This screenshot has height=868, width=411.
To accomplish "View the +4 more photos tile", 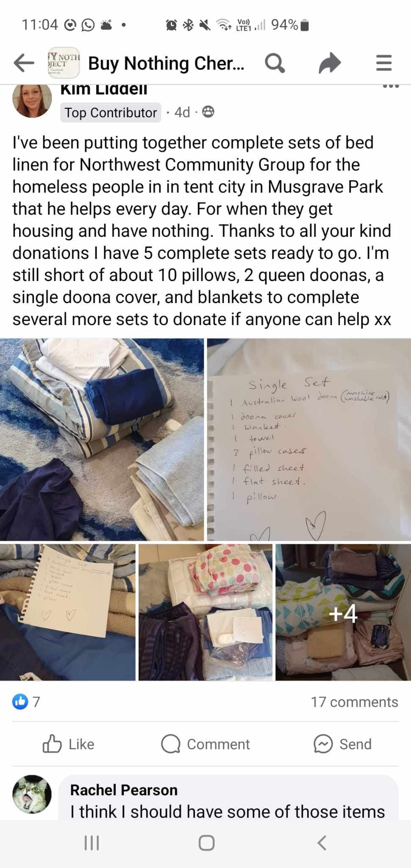I will tap(343, 612).
